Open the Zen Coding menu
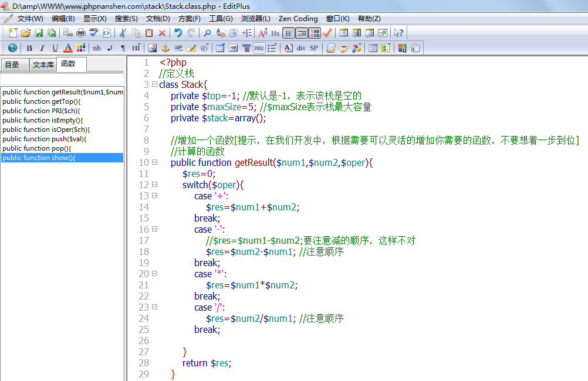The image size is (588, 381). click(x=298, y=19)
